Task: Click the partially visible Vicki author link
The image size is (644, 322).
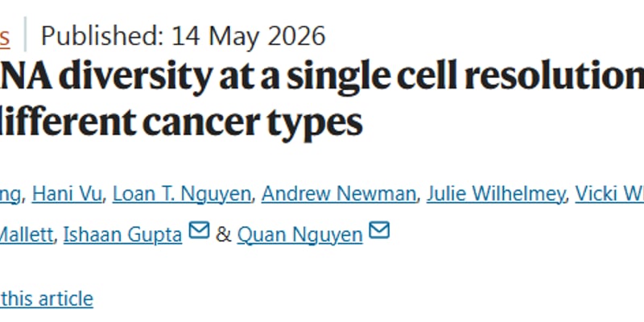Action: pyautogui.click(x=609, y=194)
